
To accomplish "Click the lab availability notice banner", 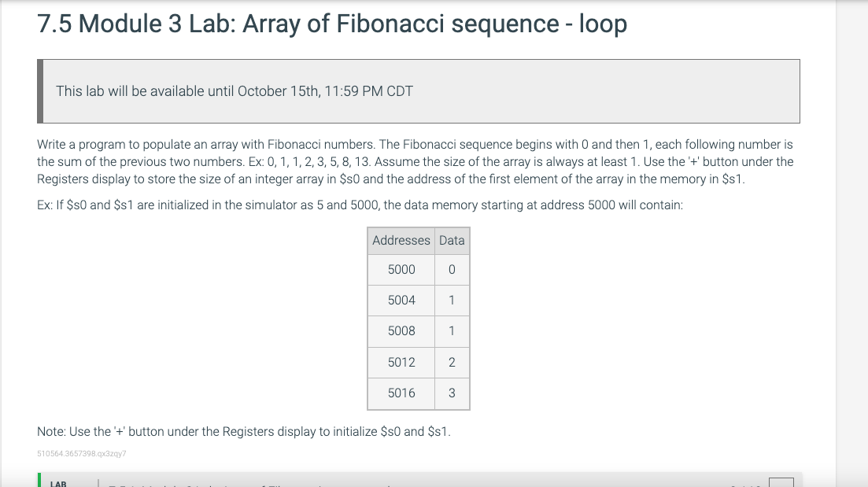I will pyautogui.click(x=419, y=91).
